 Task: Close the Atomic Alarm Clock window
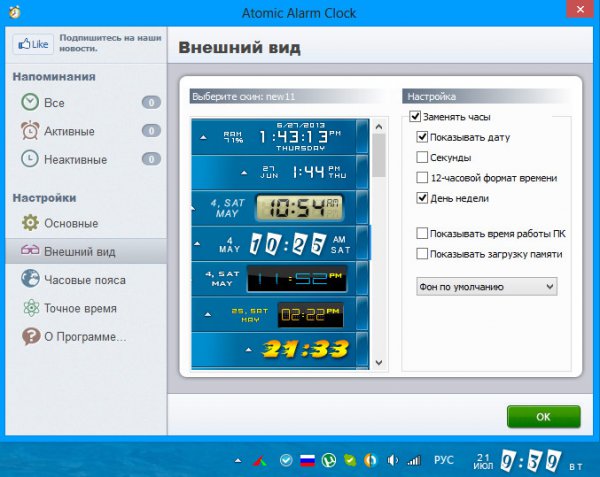click(580, 9)
